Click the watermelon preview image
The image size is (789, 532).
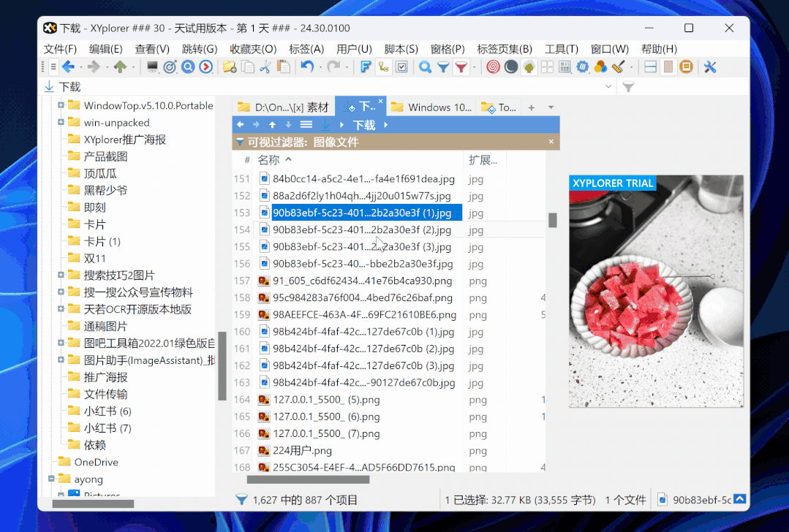pyautogui.click(x=656, y=291)
